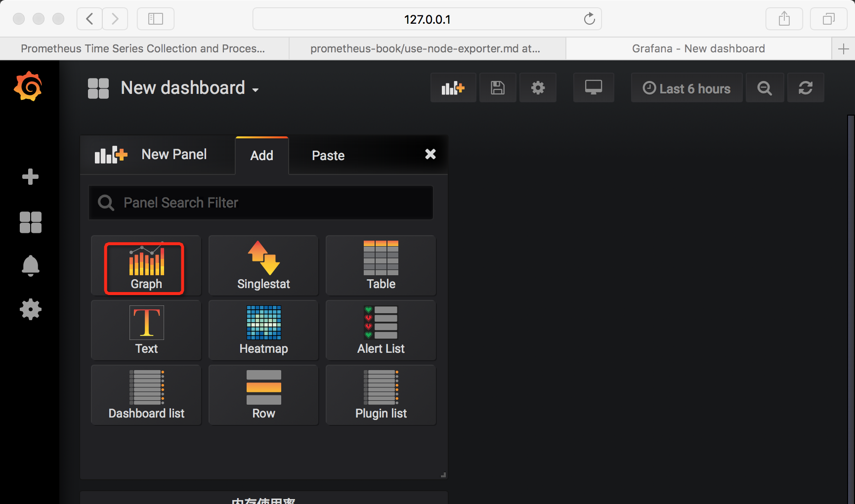The width and height of the screenshot is (855, 504).
Task: Open a new Safari tab
Action: (x=844, y=48)
